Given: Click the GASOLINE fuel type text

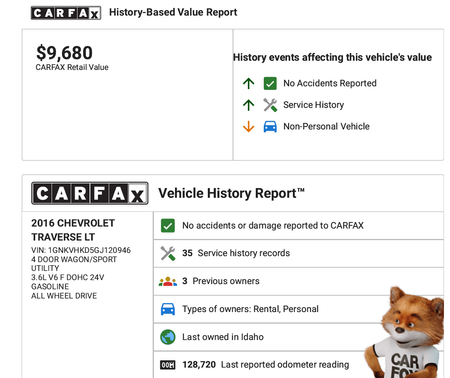Looking at the screenshot, I should [x=50, y=287].
